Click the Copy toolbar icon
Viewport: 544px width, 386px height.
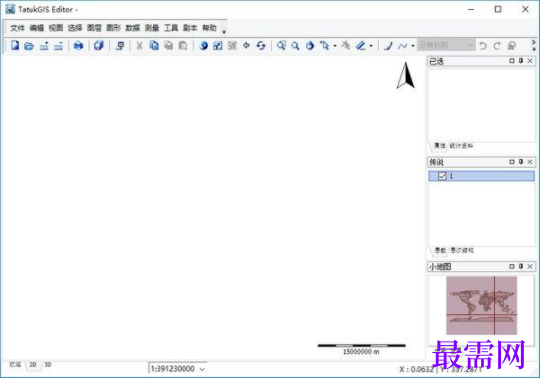[154, 45]
